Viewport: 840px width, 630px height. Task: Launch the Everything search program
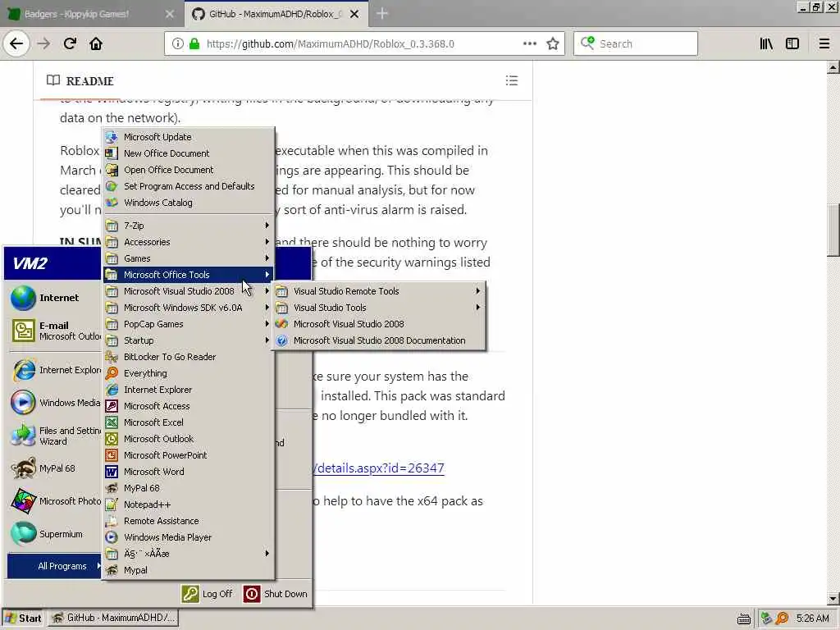click(x=189, y=373)
